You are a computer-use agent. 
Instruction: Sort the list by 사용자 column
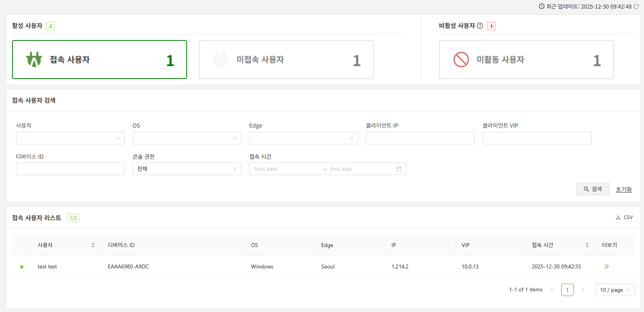coord(93,245)
